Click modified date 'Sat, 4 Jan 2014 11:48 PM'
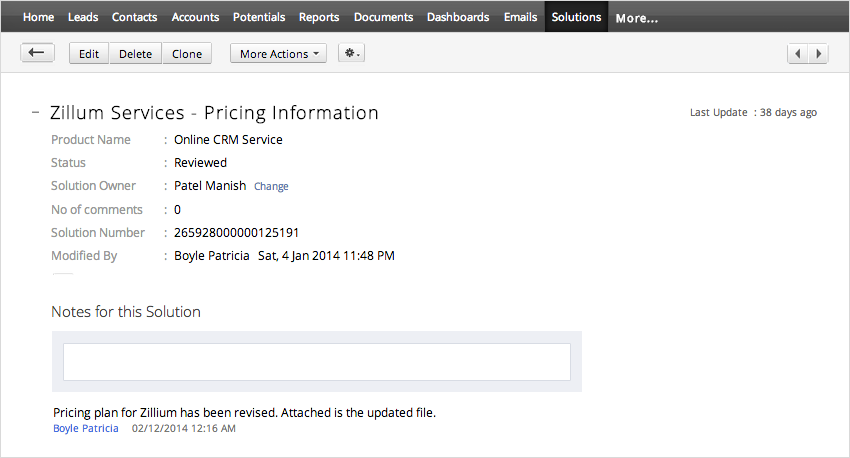The width and height of the screenshot is (850, 458). [326, 256]
